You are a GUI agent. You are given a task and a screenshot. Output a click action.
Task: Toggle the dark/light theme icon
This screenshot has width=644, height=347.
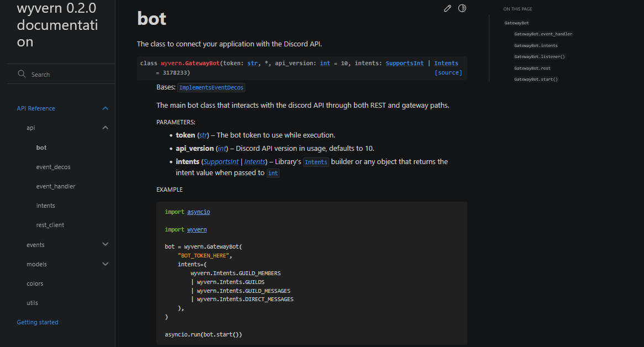[462, 8]
